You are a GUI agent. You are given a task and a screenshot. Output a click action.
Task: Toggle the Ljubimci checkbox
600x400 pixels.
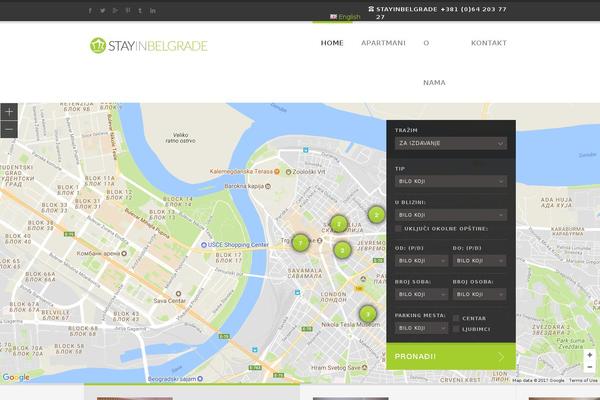click(x=456, y=329)
